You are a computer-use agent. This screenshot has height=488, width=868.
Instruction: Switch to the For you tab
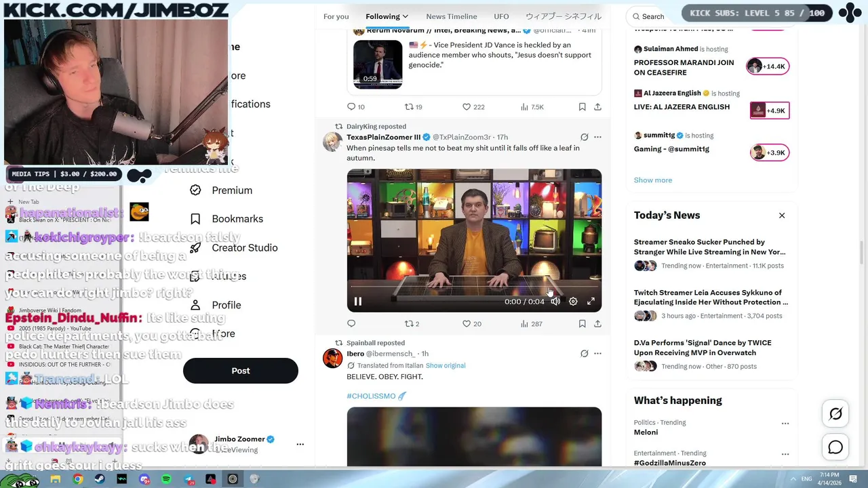336,16
